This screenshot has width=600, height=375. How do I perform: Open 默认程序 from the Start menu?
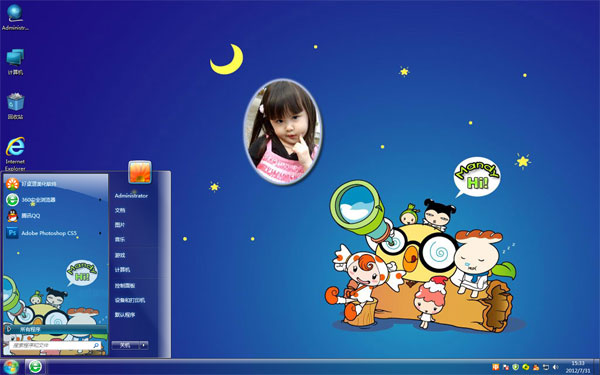click(125, 315)
